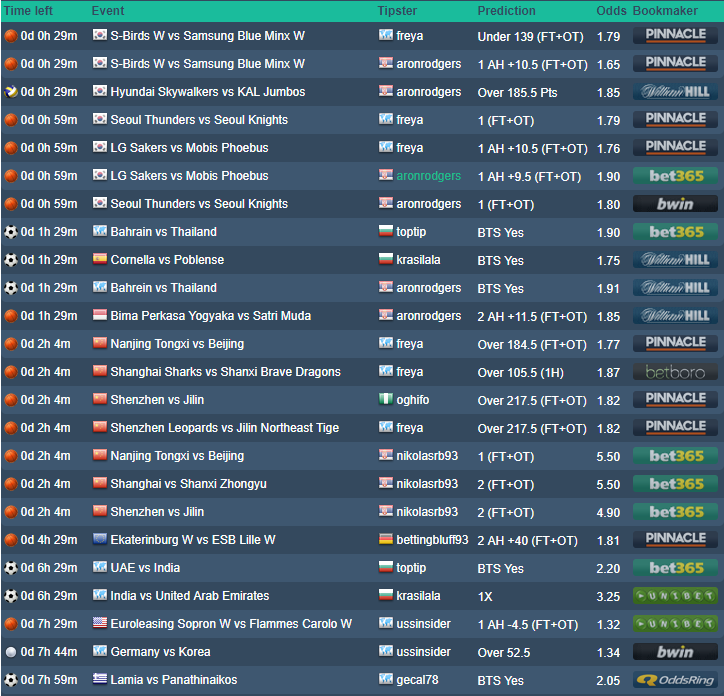Click Pinnacle logo in Ekaterinburg W row

tap(675, 539)
